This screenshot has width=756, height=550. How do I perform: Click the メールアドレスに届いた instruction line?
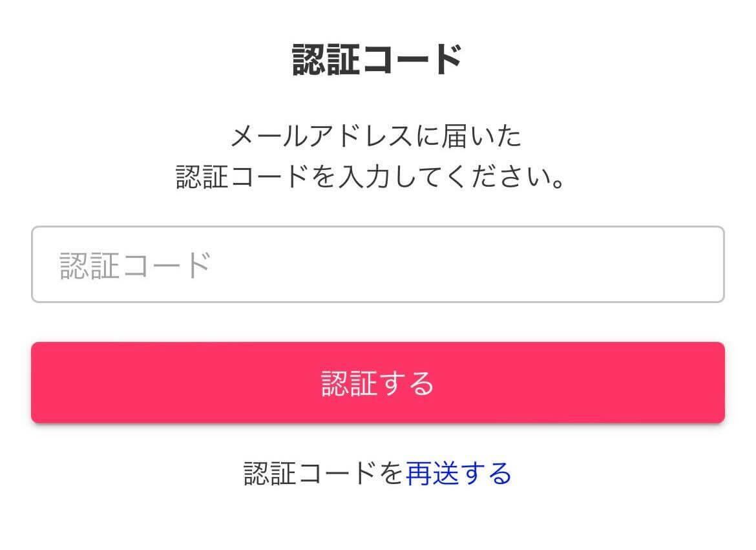[x=376, y=136]
